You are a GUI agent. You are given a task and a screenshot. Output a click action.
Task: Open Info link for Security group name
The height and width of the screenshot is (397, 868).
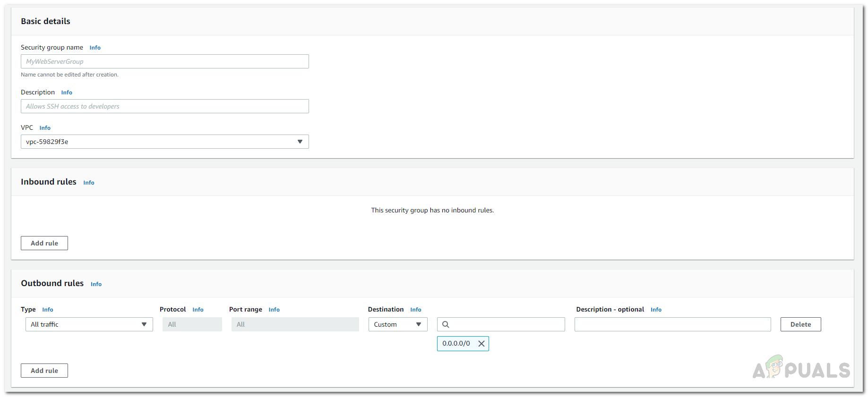click(95, 48)
